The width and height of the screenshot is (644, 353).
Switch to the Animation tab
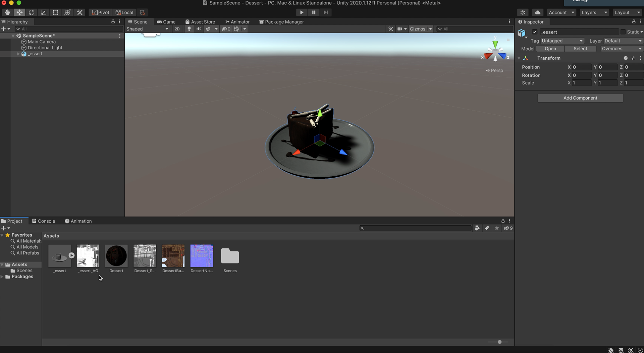coord(78,221)
